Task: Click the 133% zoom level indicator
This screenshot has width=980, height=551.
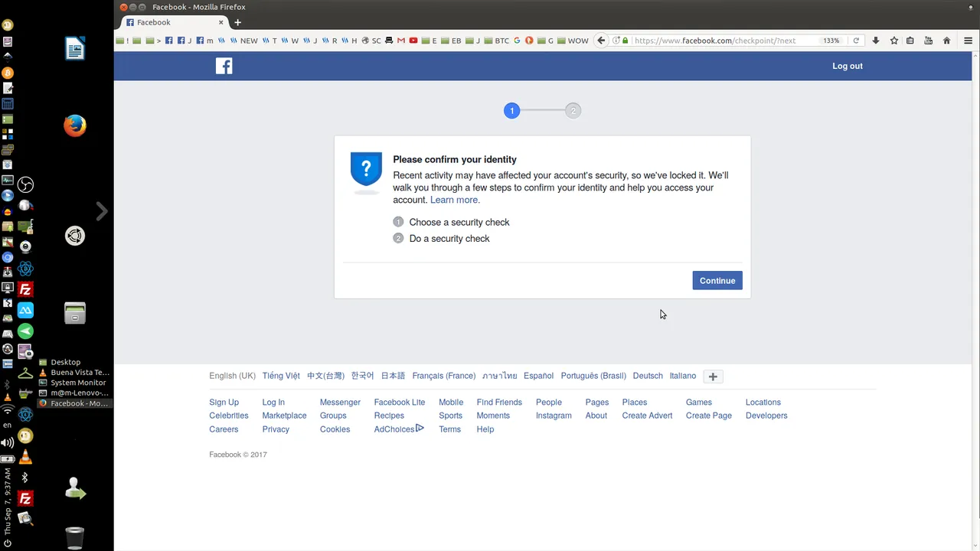Action: coord(831,41)
